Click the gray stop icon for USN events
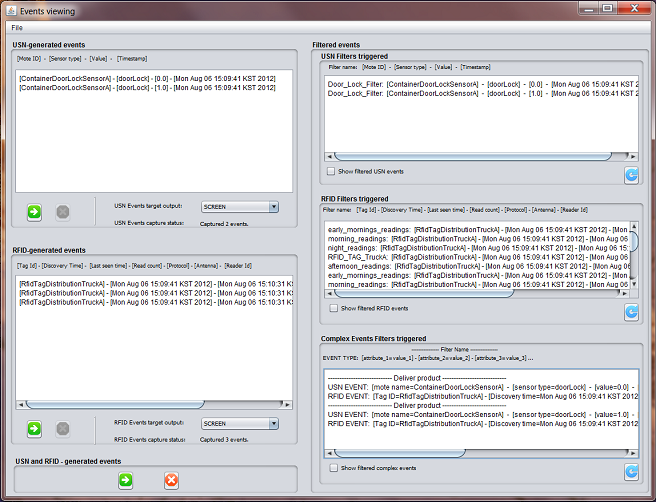Viewport: 656px width, 502px height. pyautogui.click(x=62, y=212)
